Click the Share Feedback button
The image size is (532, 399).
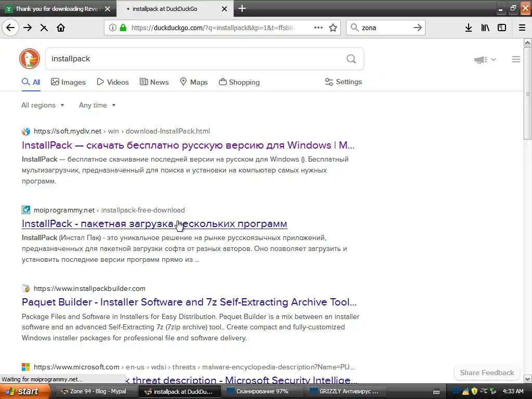coord(487,373)
